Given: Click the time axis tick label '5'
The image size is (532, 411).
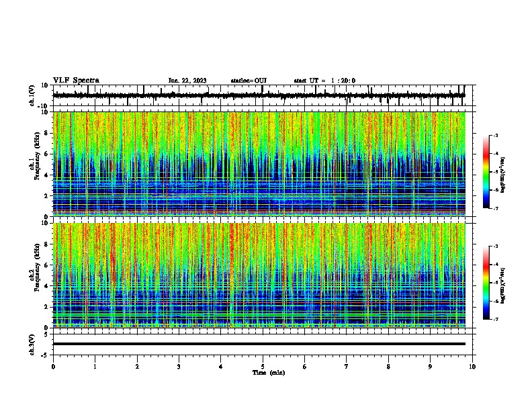Looking at the screenshot, I should [263, 367].
